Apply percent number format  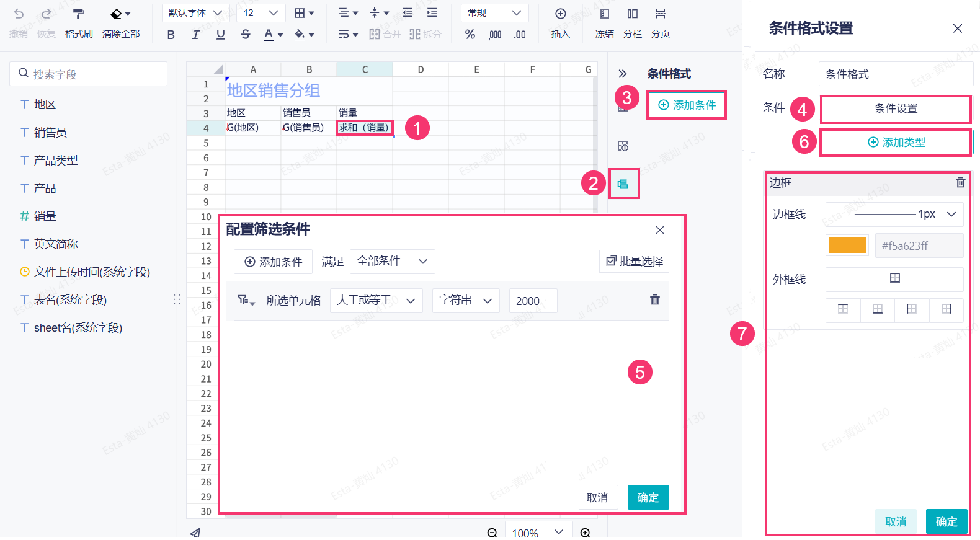[470, 35]
